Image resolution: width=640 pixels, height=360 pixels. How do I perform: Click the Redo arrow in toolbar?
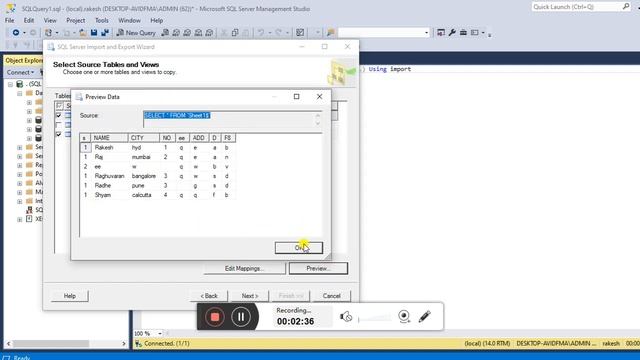278,33
